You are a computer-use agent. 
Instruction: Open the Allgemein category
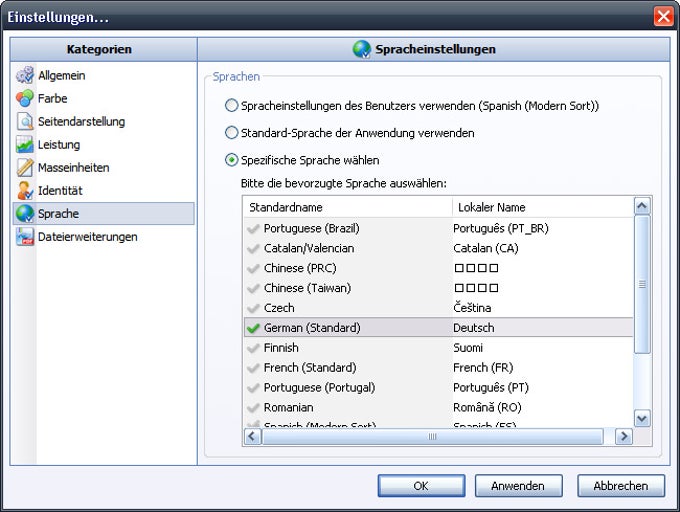[104, 75]
